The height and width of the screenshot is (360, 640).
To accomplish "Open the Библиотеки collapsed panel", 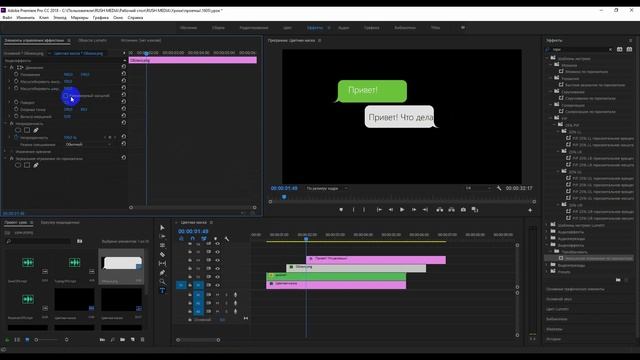I will (557, 319).
